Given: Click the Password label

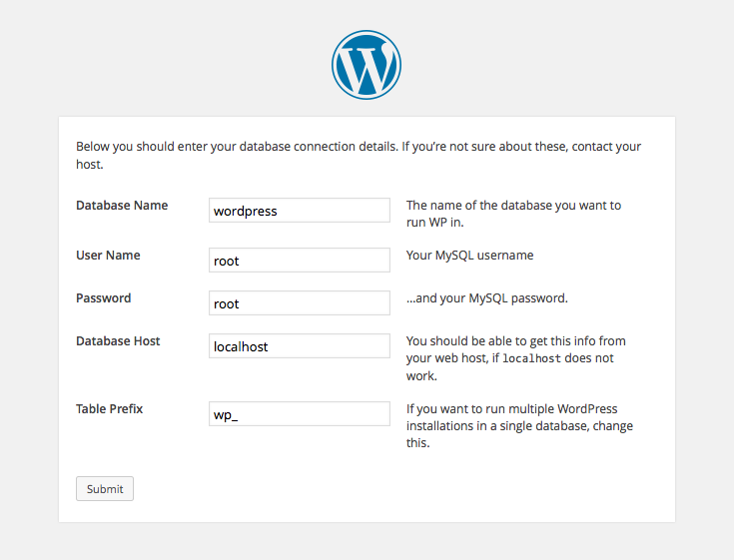Looking at the screenshot, I should 104,298.
